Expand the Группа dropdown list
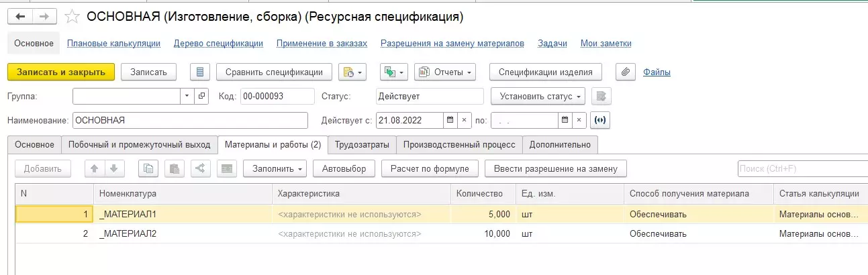The width and height of the screenshot is (868, 275). [x=187, y=96]
